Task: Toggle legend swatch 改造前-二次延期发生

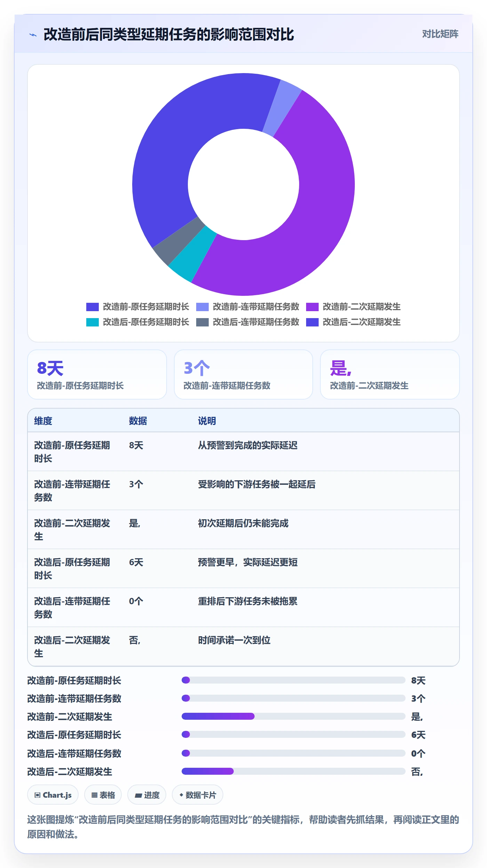Action: (x=312, y=307)
